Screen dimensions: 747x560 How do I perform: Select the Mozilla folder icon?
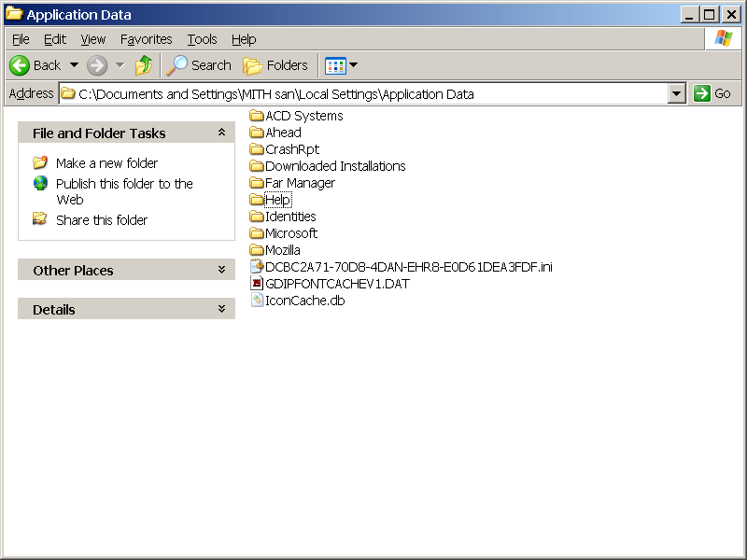(x=256, y=250)
